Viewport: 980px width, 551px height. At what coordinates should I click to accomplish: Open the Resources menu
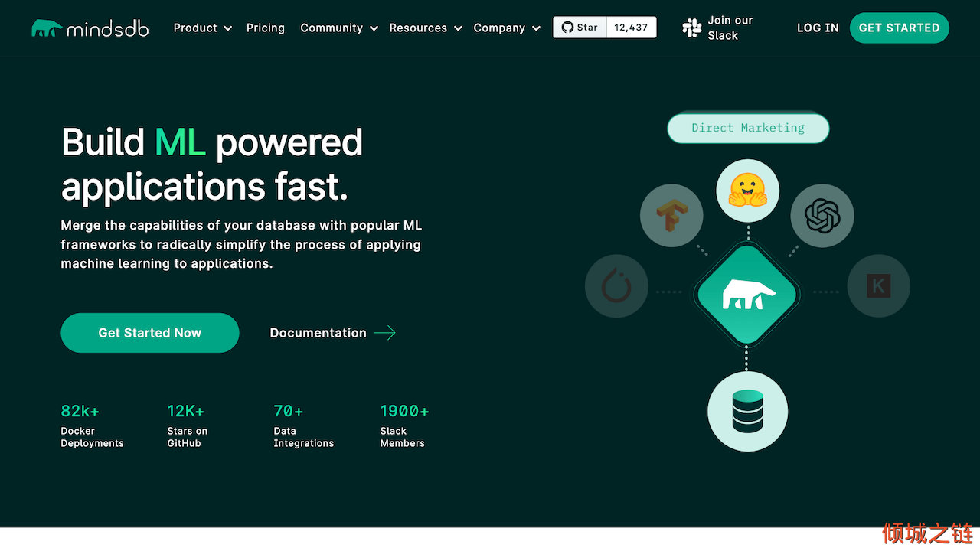[426, 28]
